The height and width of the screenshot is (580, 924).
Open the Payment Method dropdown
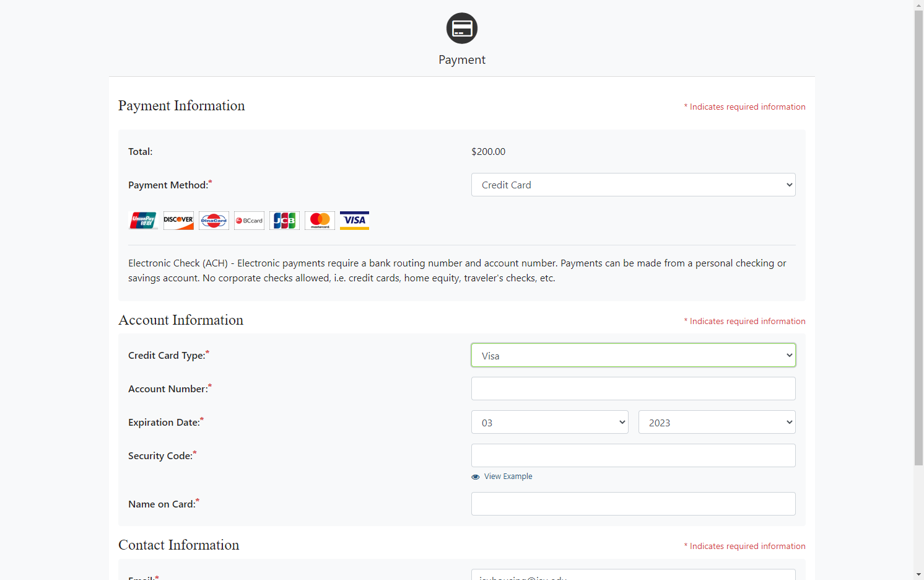click(x=634, y=185)
